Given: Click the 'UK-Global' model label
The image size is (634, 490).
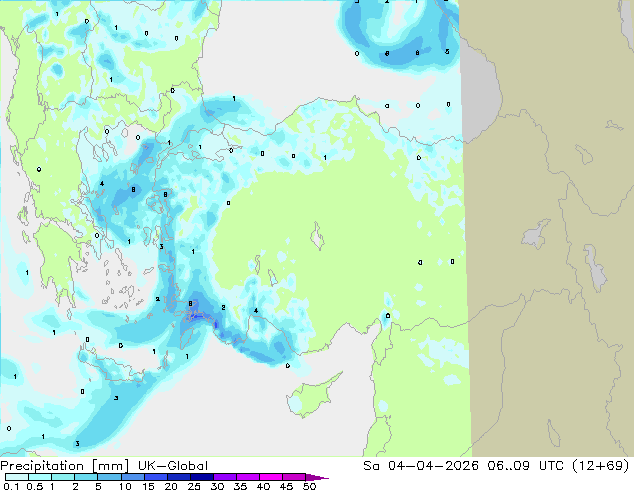Looking at the screenshot, I should coord(173,466).
